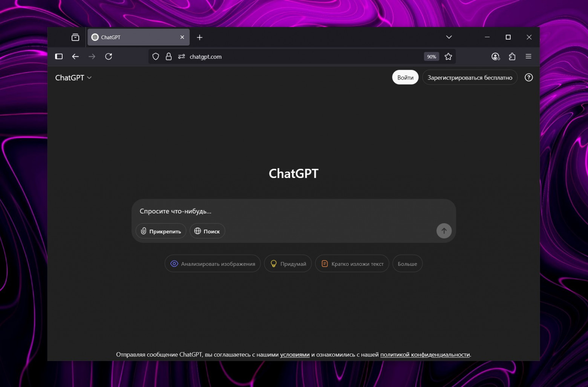Reload the current page
The image size is (588, 387).
(109, 56)
